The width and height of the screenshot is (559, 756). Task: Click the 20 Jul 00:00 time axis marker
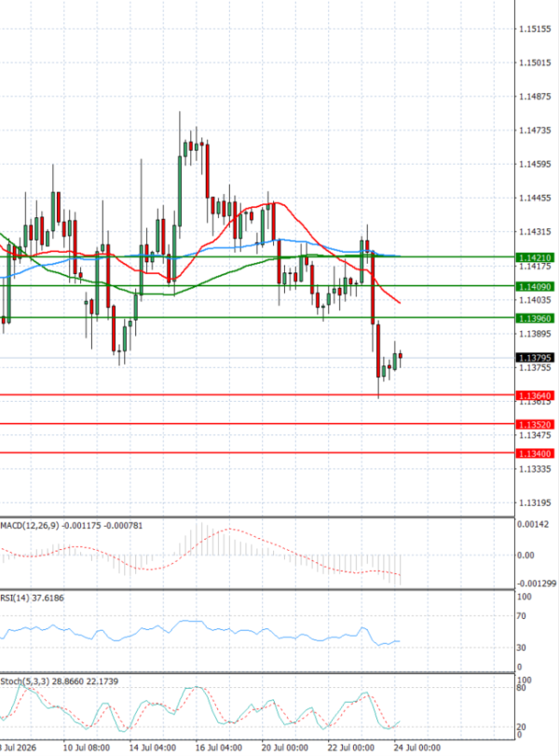click(285, 748)
